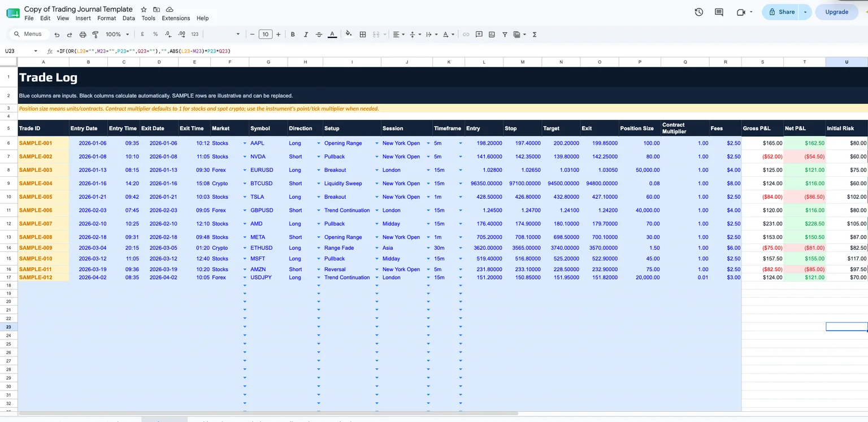The height and width of the screenshot is (422, 868).
Task: Click the Redo icon
Action: click(x=70, y=34)
